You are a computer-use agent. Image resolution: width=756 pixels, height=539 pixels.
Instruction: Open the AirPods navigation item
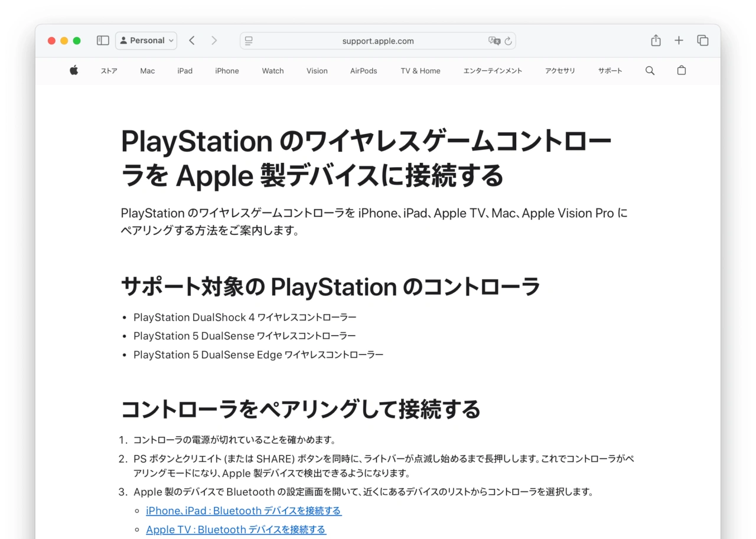pyautogui.click(x=363, y=71)
